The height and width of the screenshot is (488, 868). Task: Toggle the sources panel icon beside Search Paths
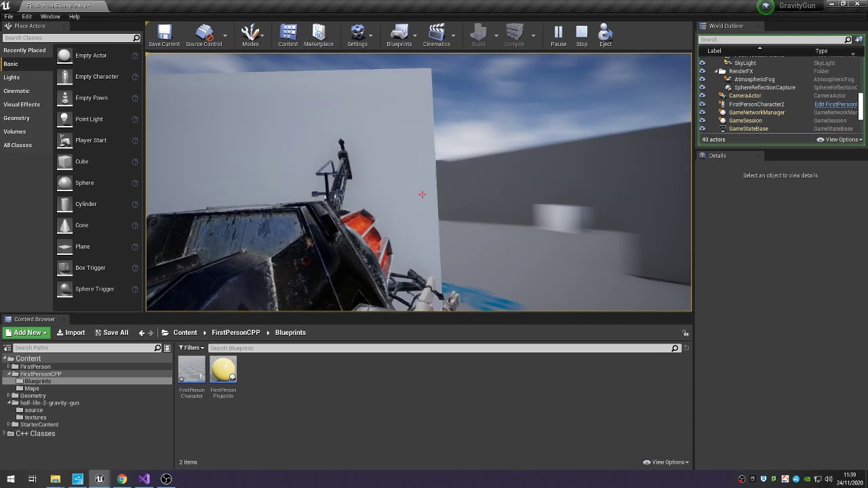(x=7, y=348)
